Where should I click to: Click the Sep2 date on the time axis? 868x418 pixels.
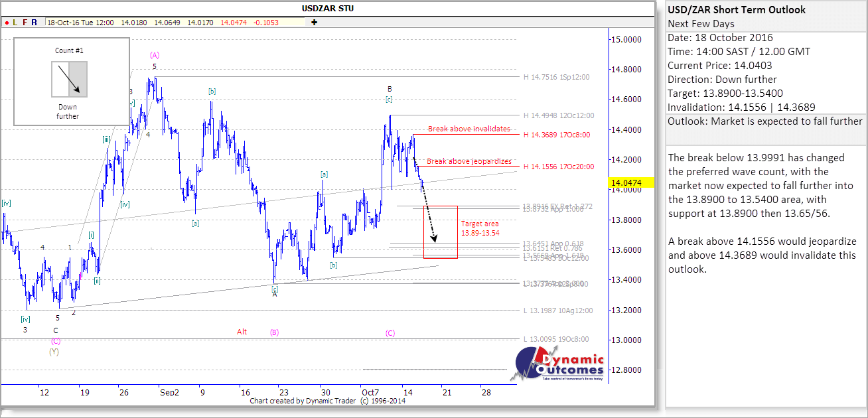pyautogui.click(x=169, y=393)
